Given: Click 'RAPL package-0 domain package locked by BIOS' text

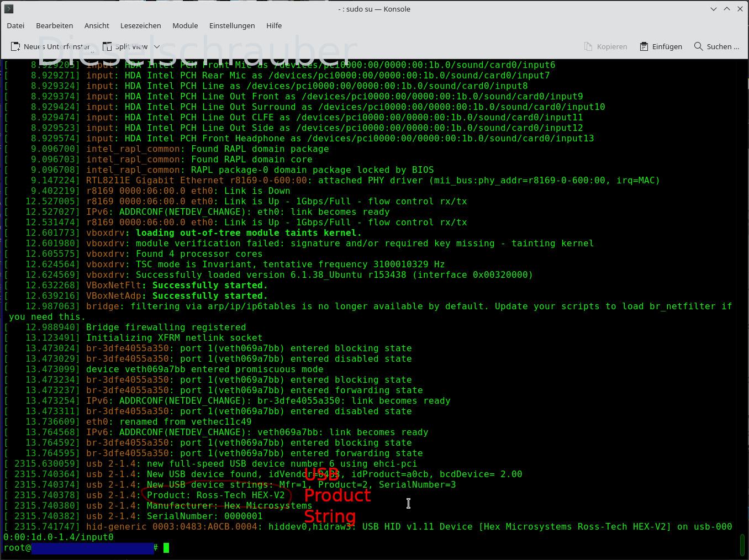Looking at the screenshot, I should pyautogui.click(x=312, y=170).
